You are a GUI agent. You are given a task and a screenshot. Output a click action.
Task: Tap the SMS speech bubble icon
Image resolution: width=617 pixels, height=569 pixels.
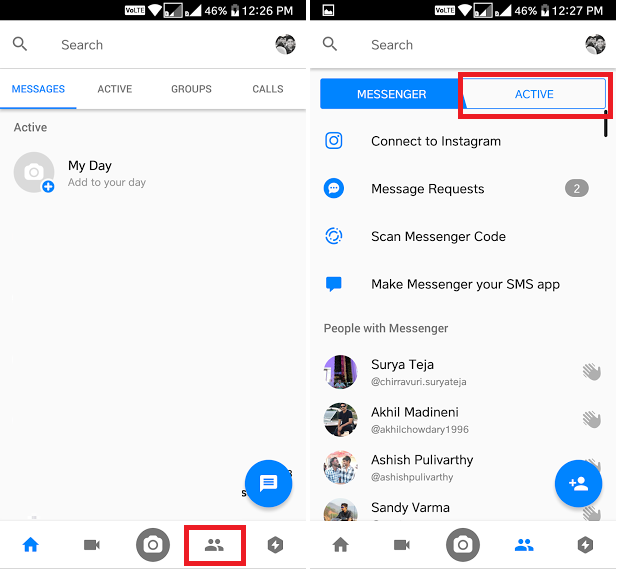point(334,284)
